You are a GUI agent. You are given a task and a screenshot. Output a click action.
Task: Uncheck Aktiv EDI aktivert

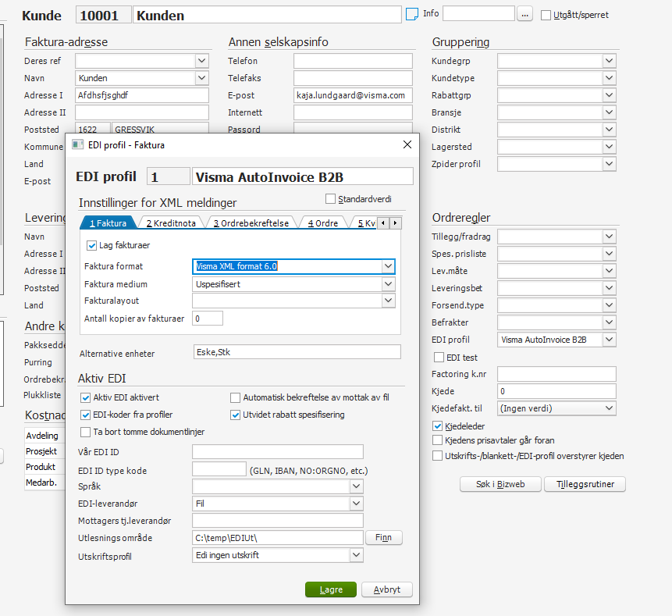[85, 397]
